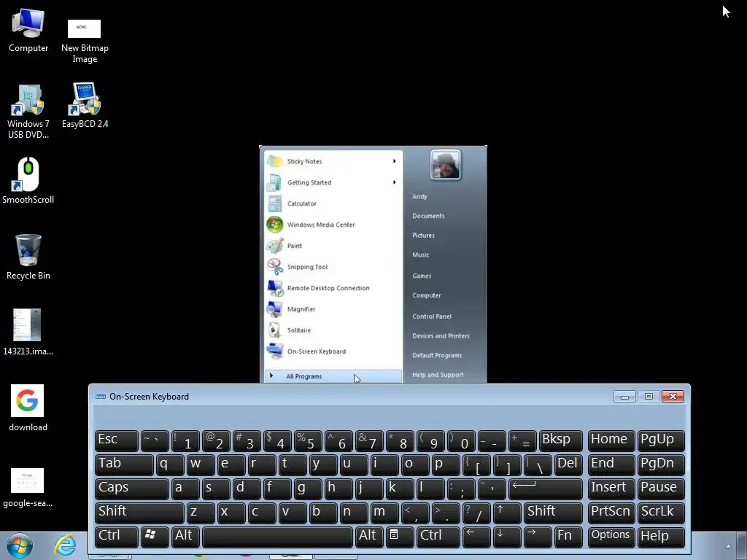
Task: Open the Pictures library link
Action: [x=423, y=236]
